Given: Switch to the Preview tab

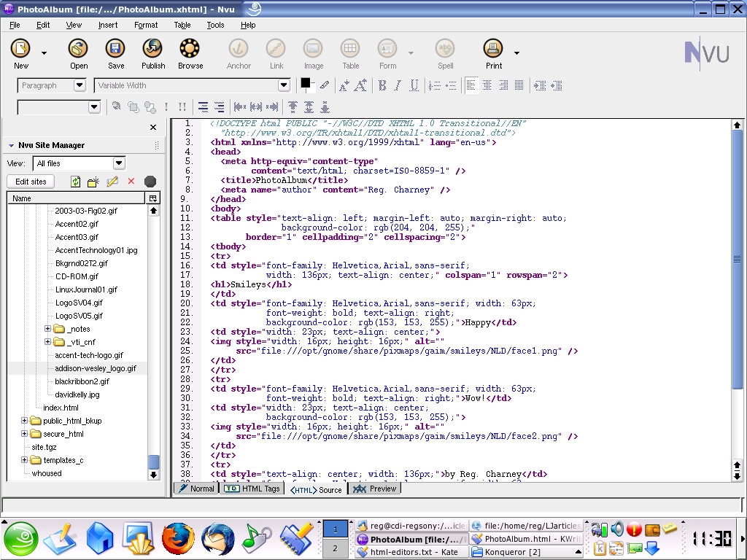Looking at the screenshot, I should click(375, 489).
